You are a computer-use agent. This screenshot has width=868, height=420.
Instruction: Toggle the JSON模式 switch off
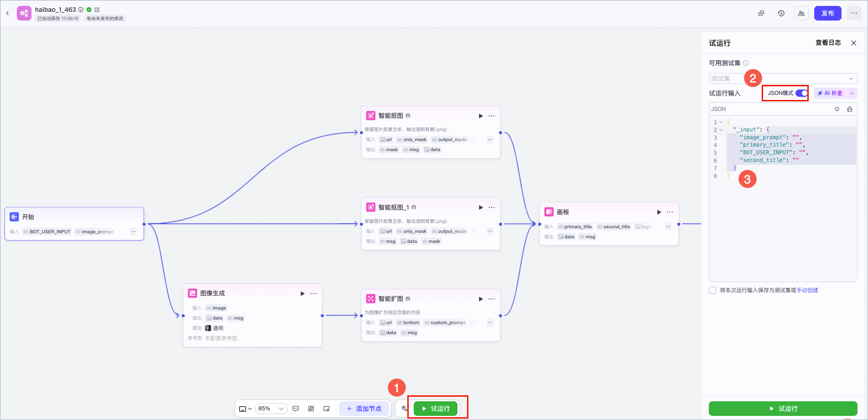pyautogui.click(x=801, y=93)
